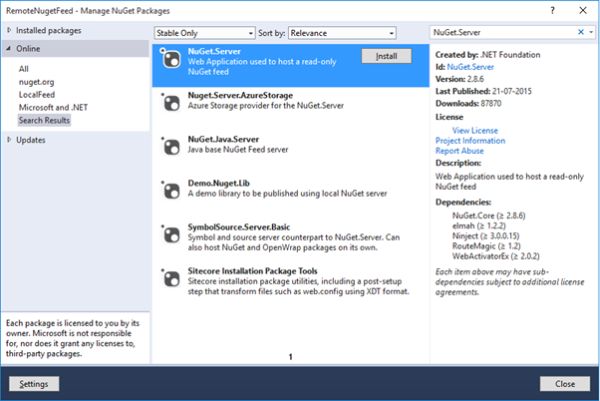This screenshot has height=401, width=600.
Task: Select the NuGet.Java.Server package title
Action: pyautogui.click(x=223, y=139)
